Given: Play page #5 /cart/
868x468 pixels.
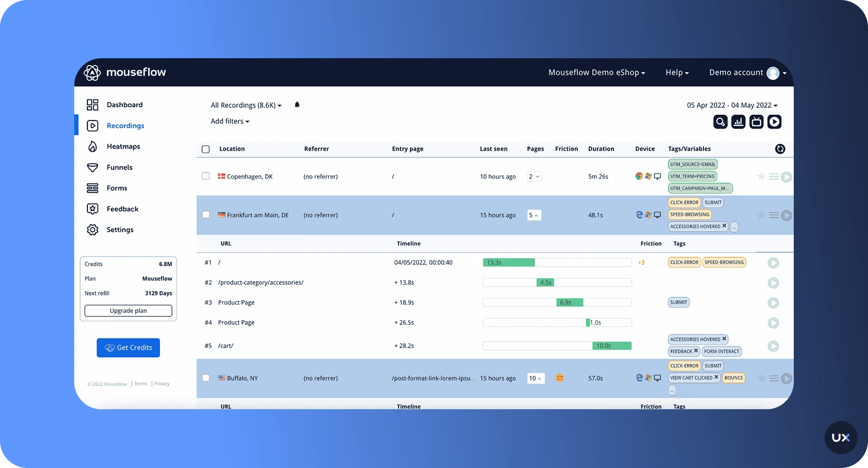Looking at the screenshot, I should [773, 346].
